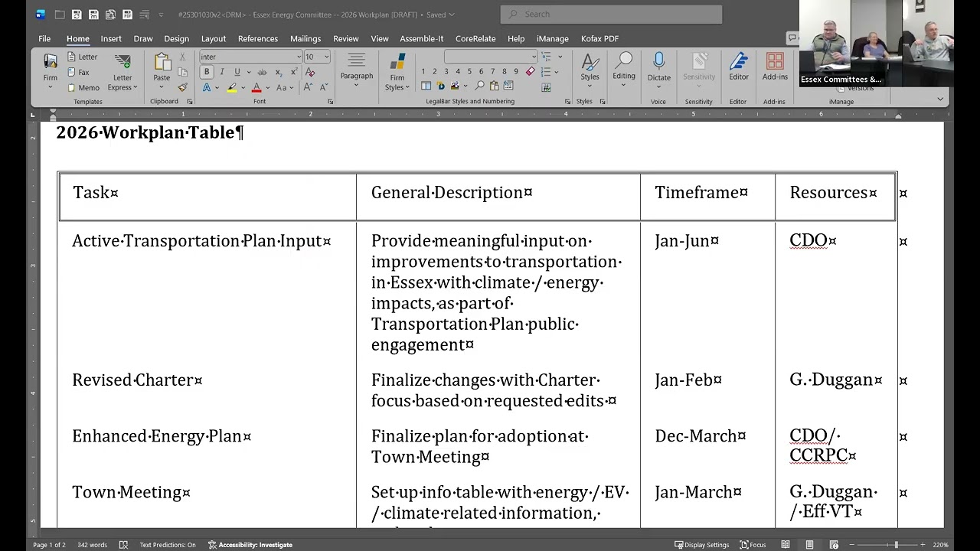
Task: Open the font color dropdown arrow
Action: (268, 87)
